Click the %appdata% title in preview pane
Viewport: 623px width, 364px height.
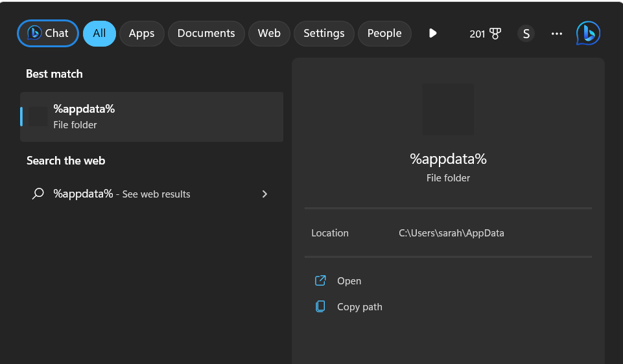[448, 159]
